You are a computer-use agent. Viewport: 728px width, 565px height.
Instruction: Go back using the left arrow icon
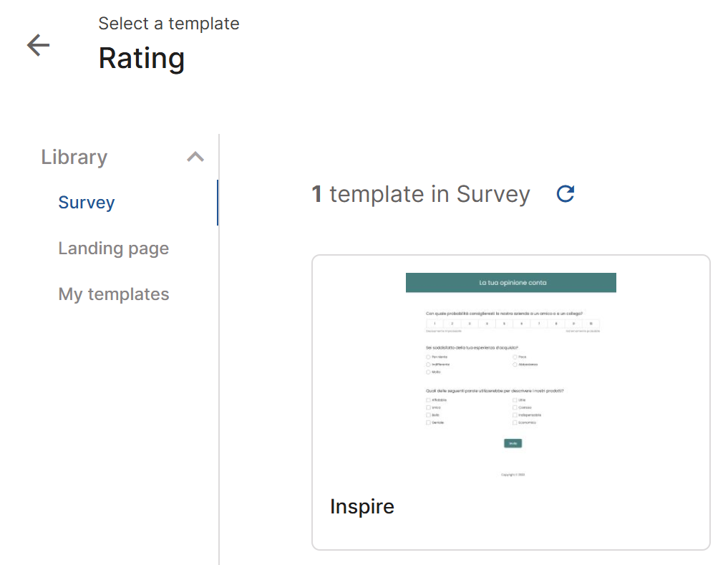point(38,45)
